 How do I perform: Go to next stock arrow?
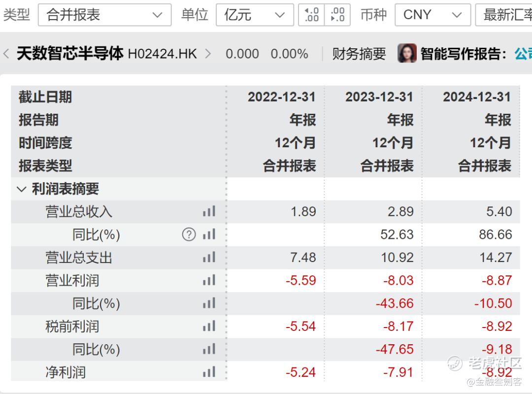[208, 54]
